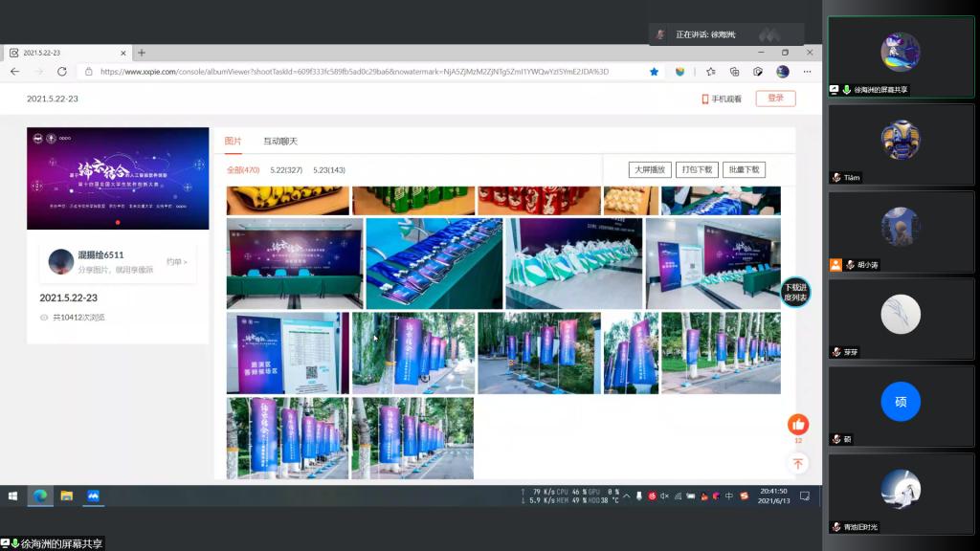Open File Explorer from the taskbar
The image size is (980, 551).
tap(67, 496)
